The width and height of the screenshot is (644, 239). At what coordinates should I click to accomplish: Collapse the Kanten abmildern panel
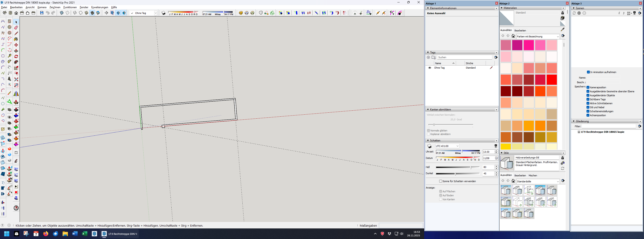(428, 110)
